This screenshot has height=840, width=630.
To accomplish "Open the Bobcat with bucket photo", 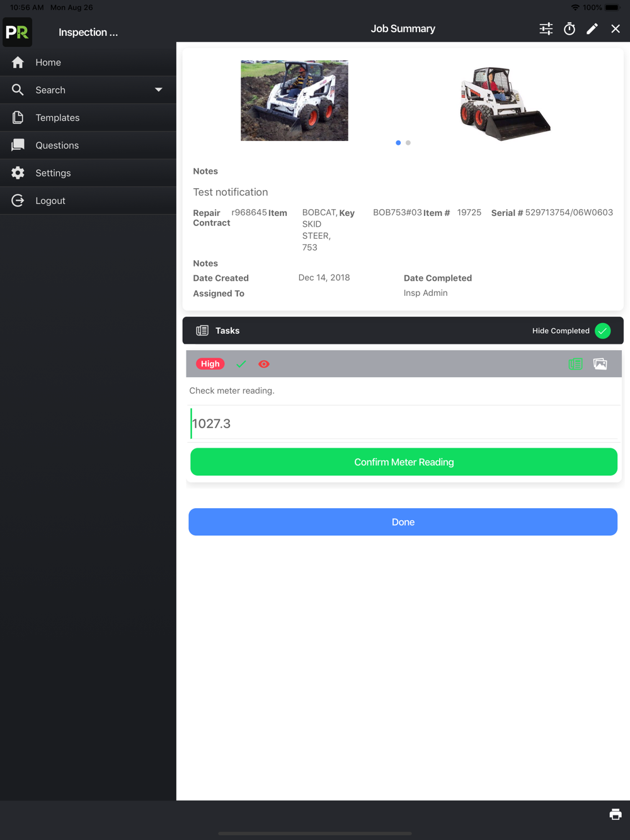I will (505, 103).
